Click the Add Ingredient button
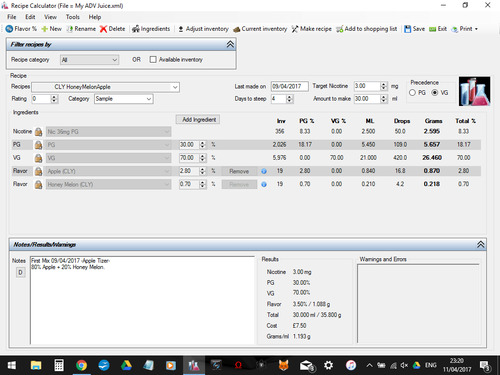500x375 pixels. coord(198,119)
